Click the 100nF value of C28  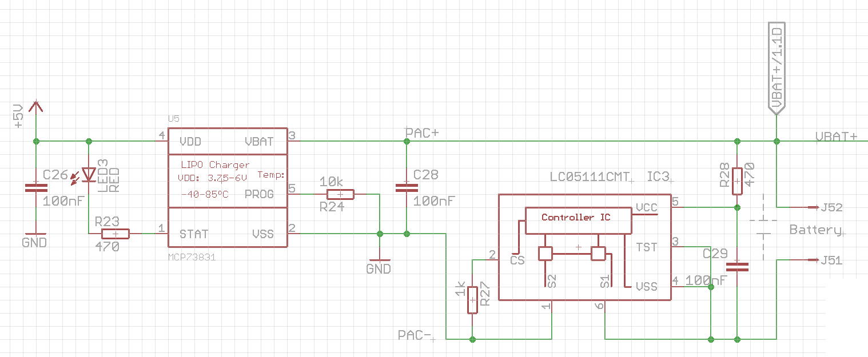[434, 201]
